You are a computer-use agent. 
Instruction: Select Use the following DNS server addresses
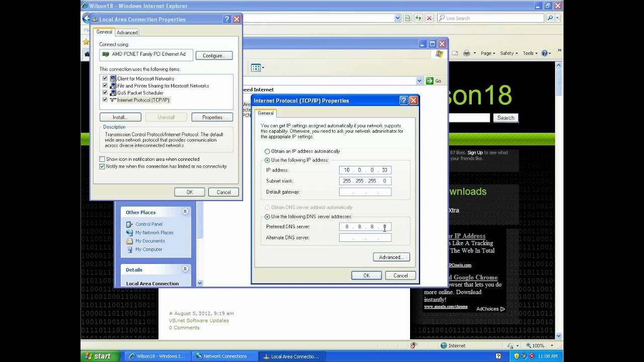point(267,217)
